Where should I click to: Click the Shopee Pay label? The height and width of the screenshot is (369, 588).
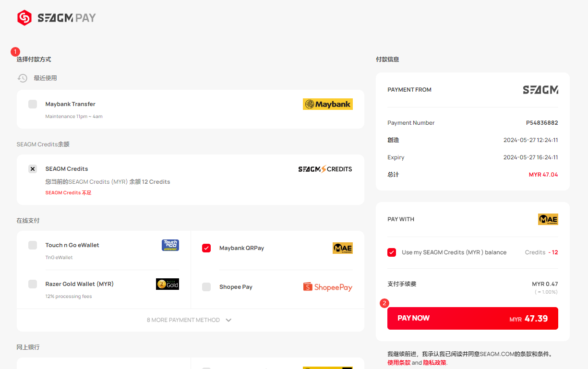[236, 287]
